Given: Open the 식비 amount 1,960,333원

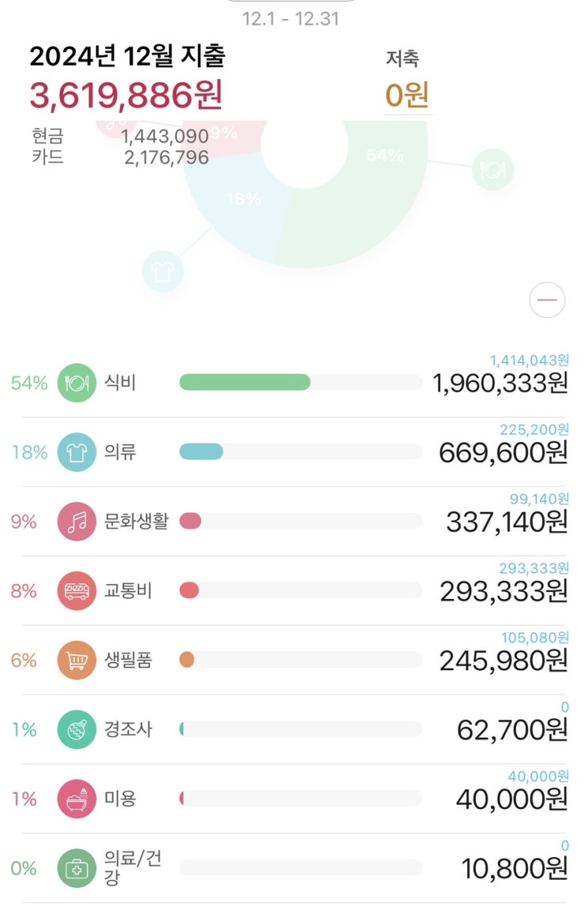Looking at the screenshot, I should pos(500,384).
